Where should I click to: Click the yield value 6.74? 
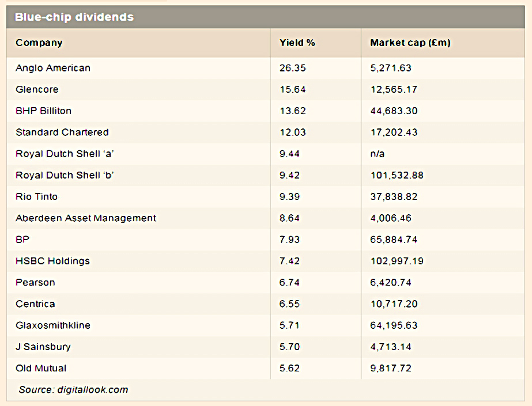click(x=289, y=282)
